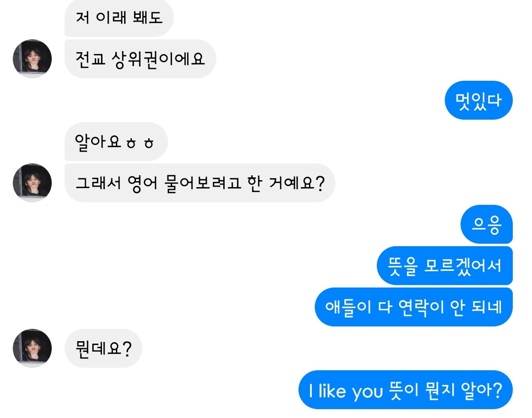
Task: Tap the "ㅎㅎ" characters after "알아요"
Action: point(140,143)
